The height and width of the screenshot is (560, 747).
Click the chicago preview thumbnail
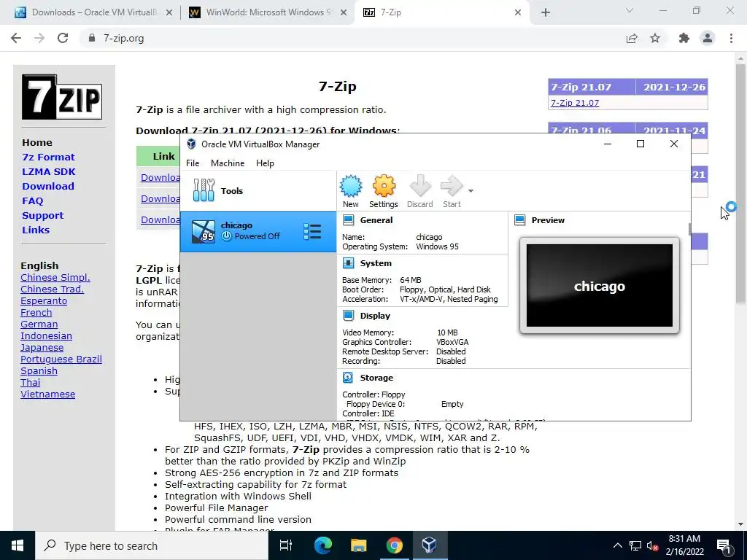coord(600,286)
